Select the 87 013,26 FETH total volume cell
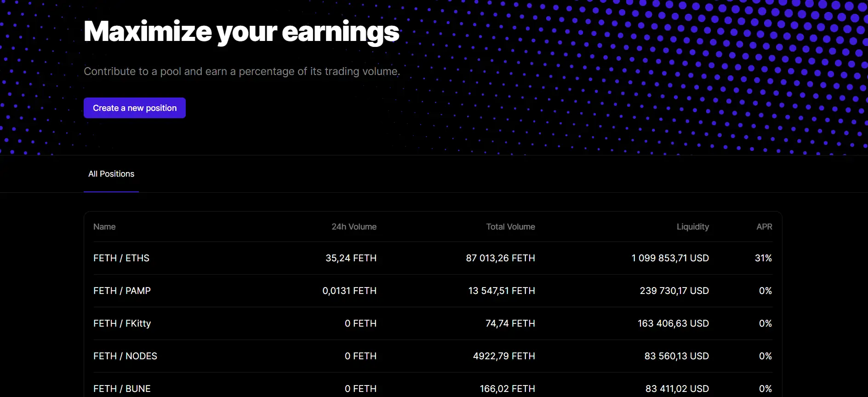Image resolution: width=868 pixels, height=397 pixels. [500, 258]
